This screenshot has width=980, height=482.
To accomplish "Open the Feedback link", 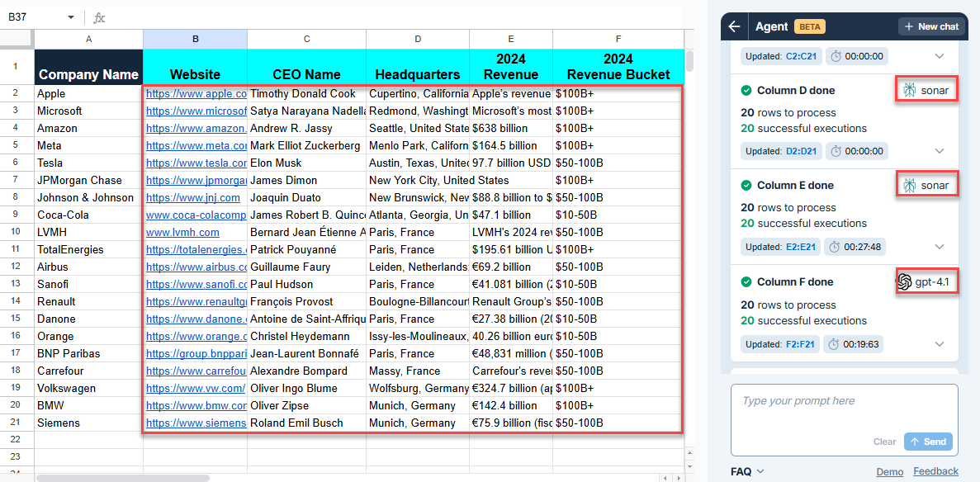I will click(935, 471).
